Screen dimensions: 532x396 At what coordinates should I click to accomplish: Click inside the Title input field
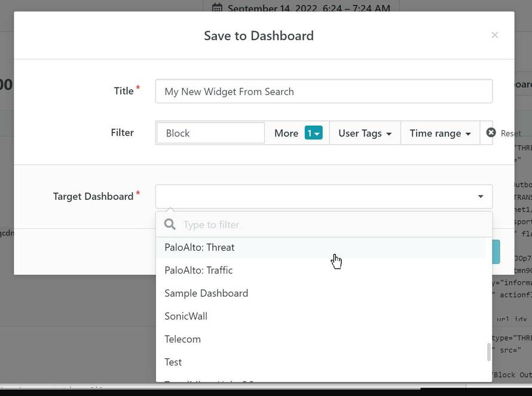(x=323, y=91)
